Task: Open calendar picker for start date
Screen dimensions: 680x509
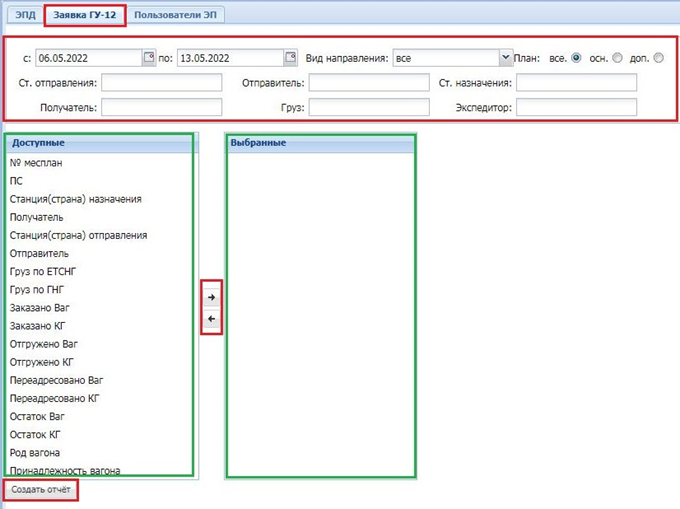Action: [x=149, y=58]
